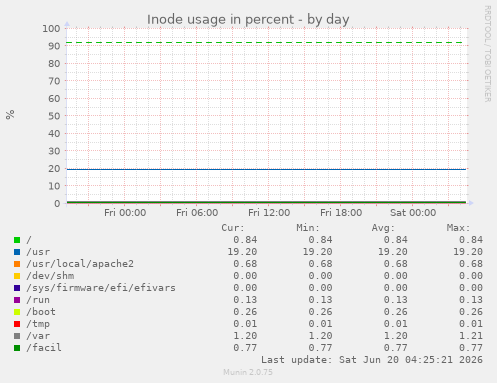The image size is (497, 383).
Task: Click the Sat 00:00 x-axis label
Action: click(x=413, y=213)
